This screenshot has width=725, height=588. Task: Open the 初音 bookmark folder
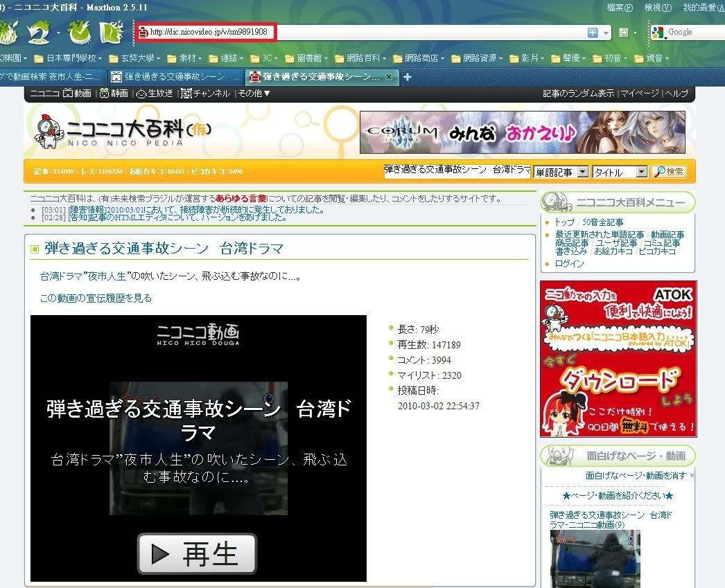pyautogui.click(x=610, y=58)
